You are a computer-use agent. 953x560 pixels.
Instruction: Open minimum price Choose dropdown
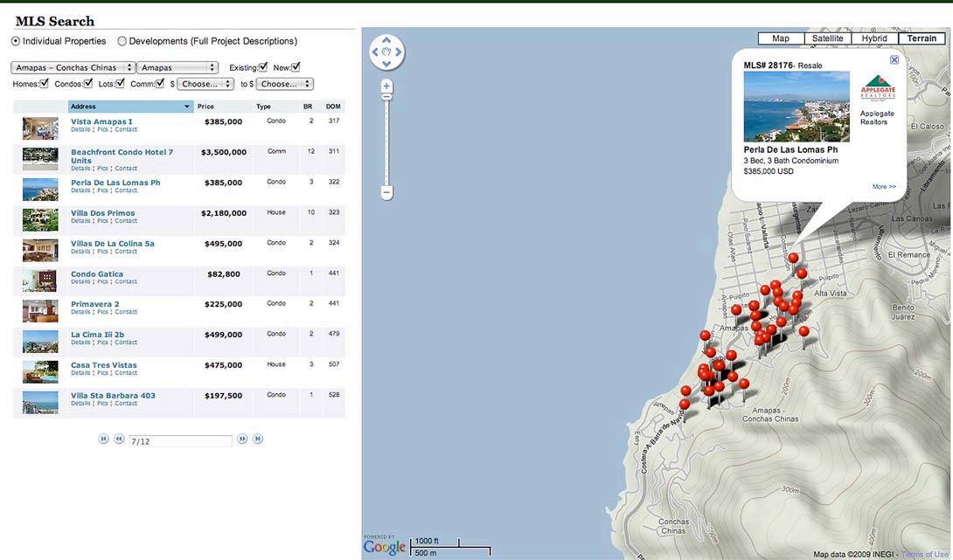(205, 84)
